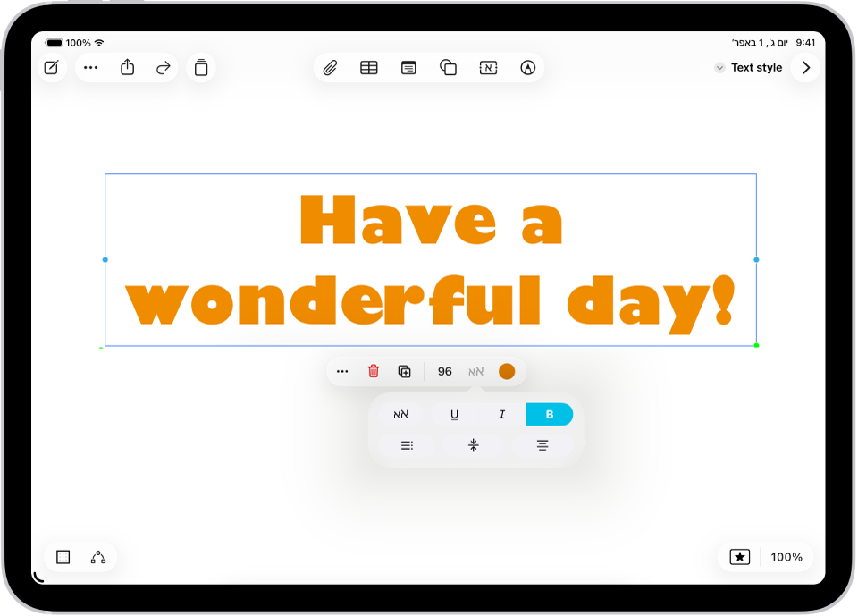Insert an attachment with the paperclip icon

click(x=330, y=68)
